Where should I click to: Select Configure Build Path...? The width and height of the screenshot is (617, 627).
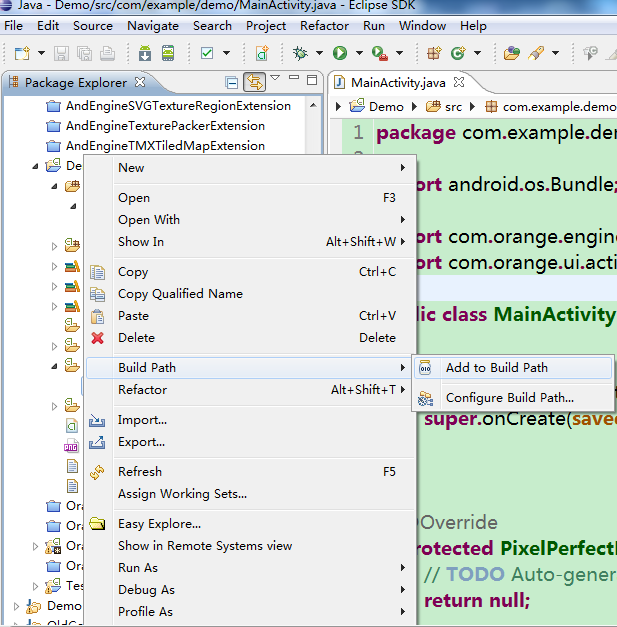(513, 398)
